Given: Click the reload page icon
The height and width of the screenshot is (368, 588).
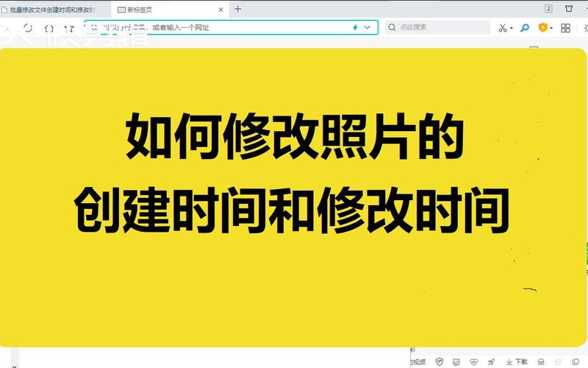Looking at the screenshot, I should pos(28,28).
